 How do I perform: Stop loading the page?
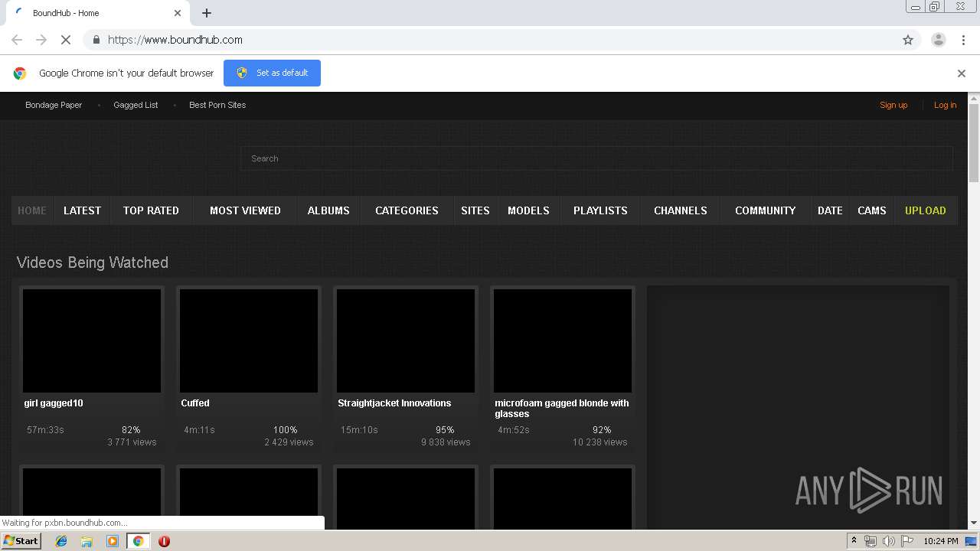tap(66, 40)
